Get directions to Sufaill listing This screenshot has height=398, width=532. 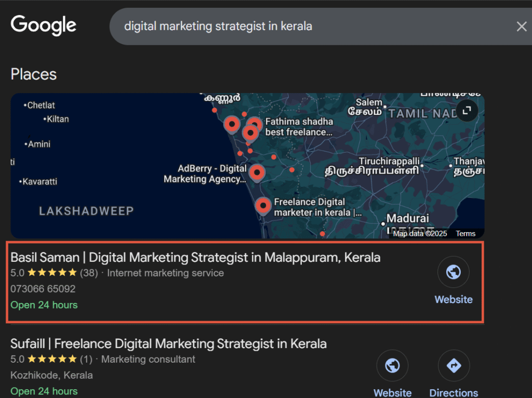[x=454, y=366]
